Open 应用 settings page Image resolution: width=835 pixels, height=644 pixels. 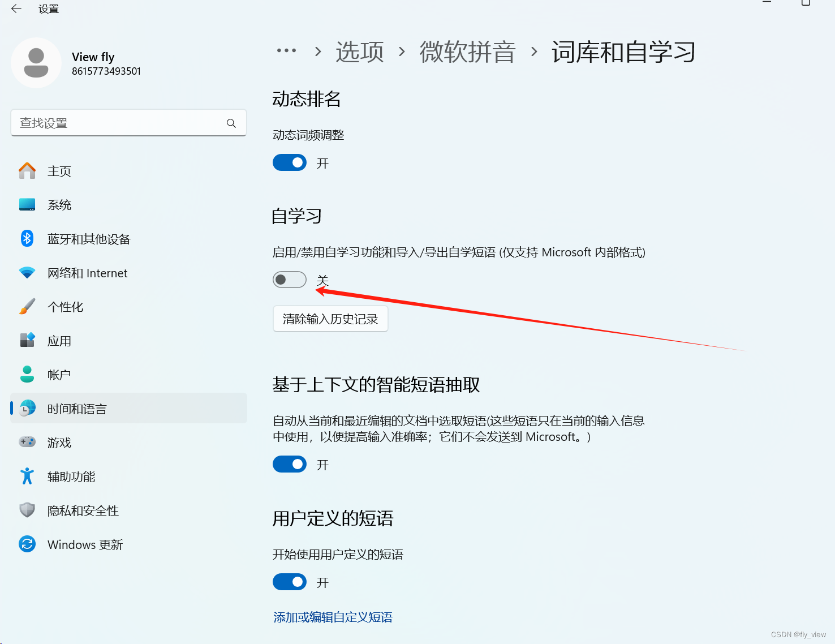(x=129, y=341)
